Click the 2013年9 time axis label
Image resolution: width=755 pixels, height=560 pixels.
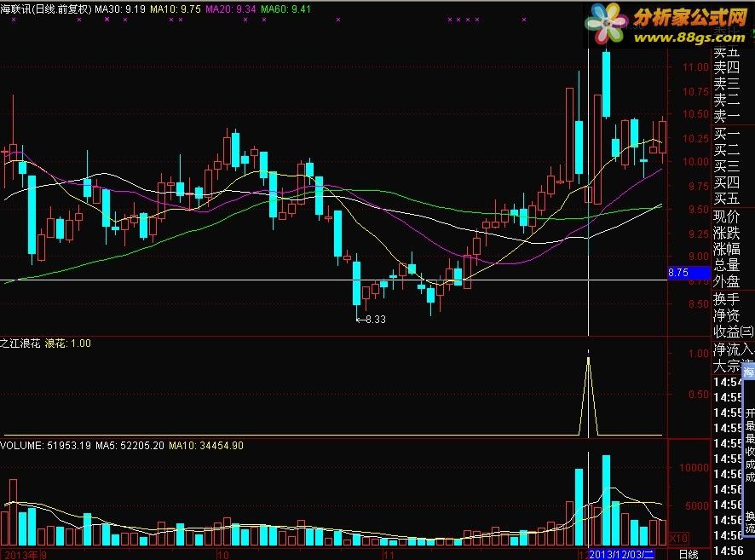point(25,555)
